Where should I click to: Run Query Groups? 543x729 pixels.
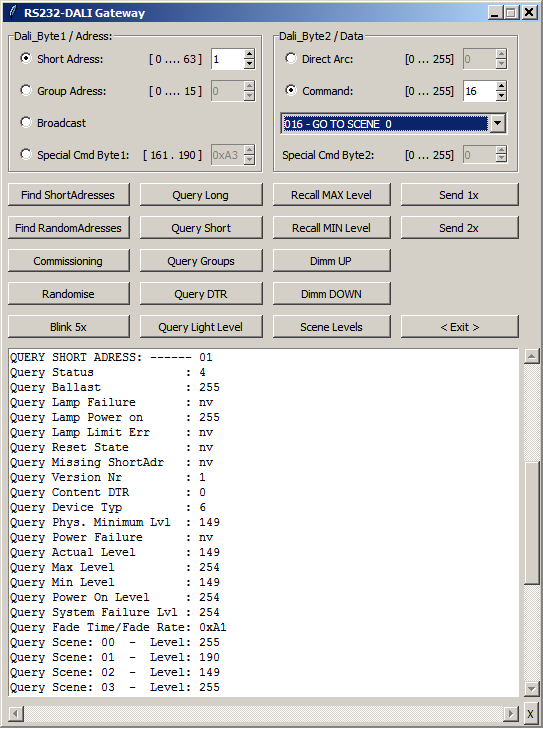pyautogui.click(x=201, y=261)
